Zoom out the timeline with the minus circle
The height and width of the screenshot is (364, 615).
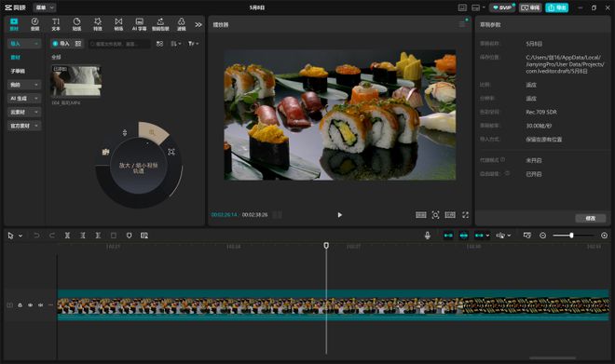543,236
